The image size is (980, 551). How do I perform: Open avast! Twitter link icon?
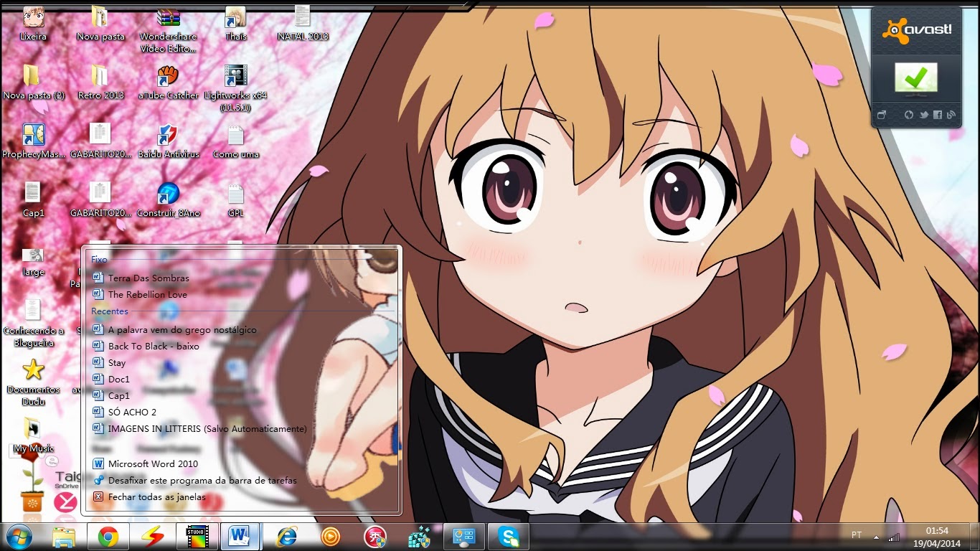point(923,115)
